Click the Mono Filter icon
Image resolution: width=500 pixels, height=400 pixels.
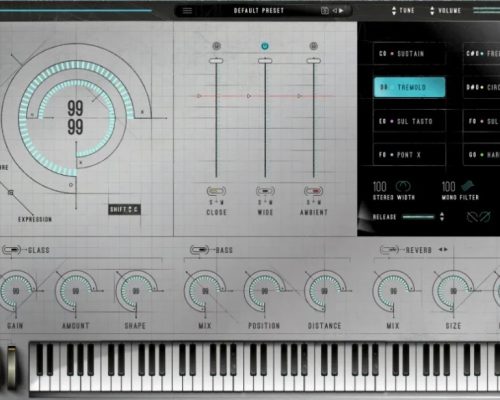467,186
